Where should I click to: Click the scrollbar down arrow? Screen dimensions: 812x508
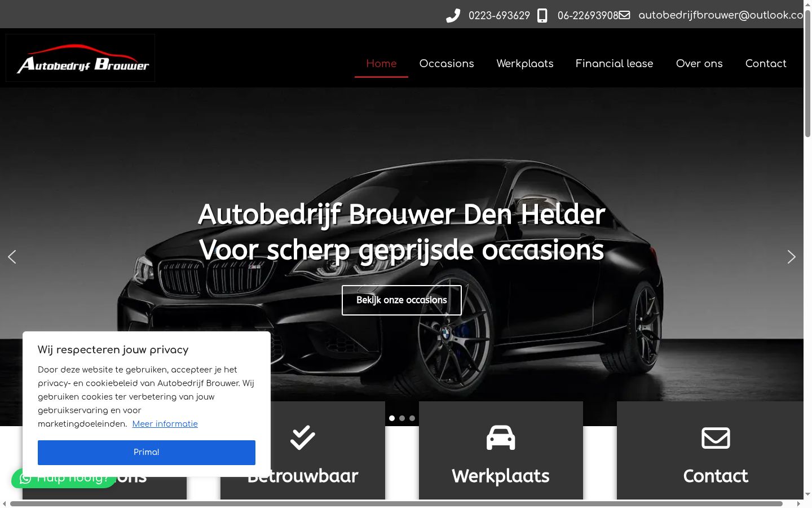pyautogui.click(x=807, y=494)
